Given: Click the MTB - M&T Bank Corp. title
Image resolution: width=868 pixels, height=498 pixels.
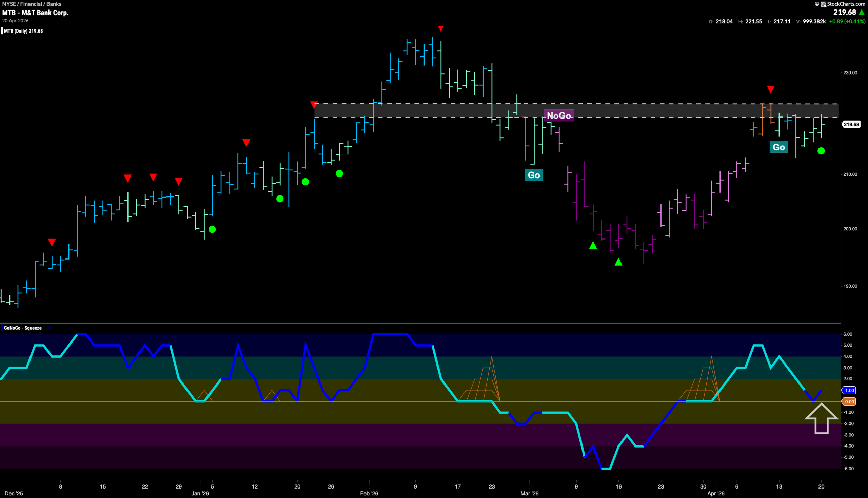Looking at the screenshot, I should coord(36,13).
